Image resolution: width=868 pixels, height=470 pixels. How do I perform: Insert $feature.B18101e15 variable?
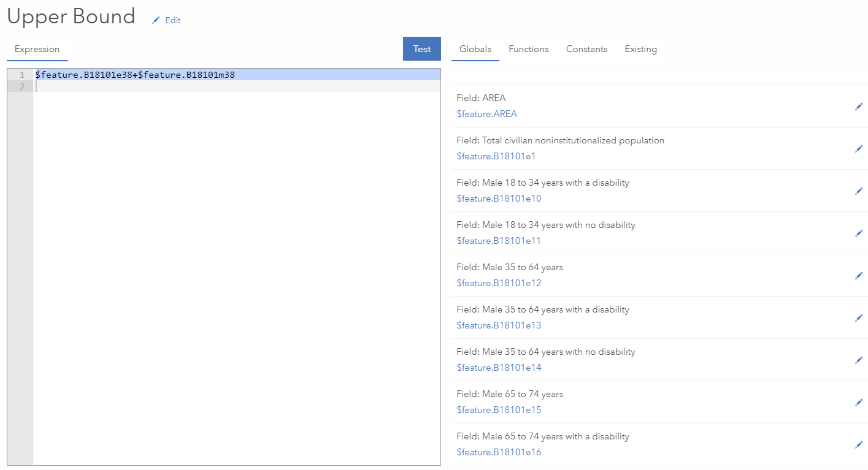coord(499,410)
